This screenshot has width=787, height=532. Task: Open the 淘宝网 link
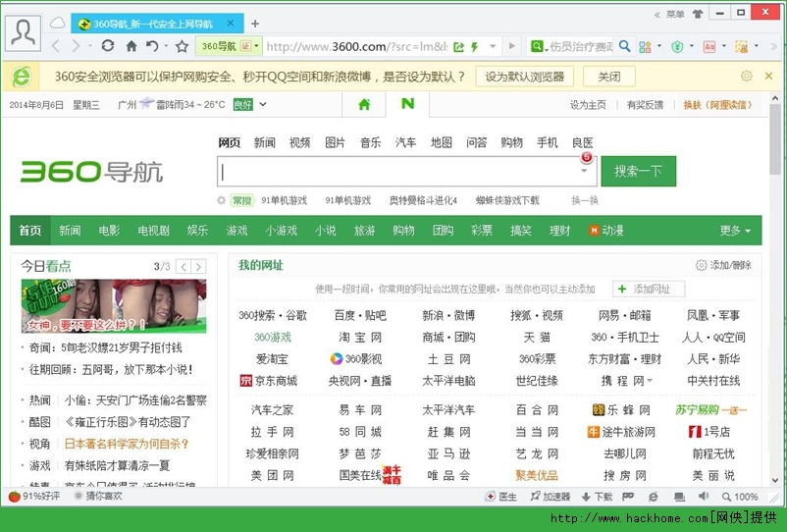pos(360,338)
